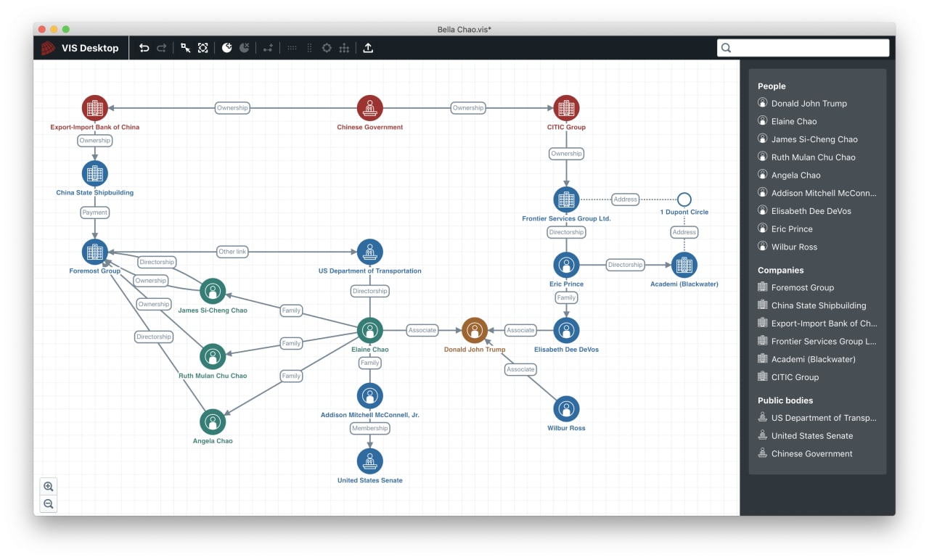929x560 pixels.
Task: Click the add node toolbar icon
Action: click(227, 48)
